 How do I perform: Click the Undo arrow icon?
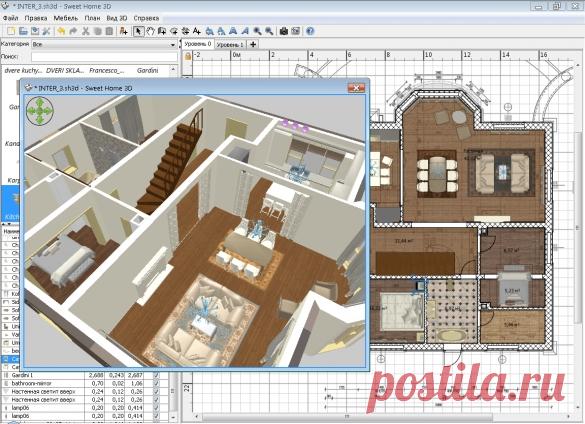point(61,31)
